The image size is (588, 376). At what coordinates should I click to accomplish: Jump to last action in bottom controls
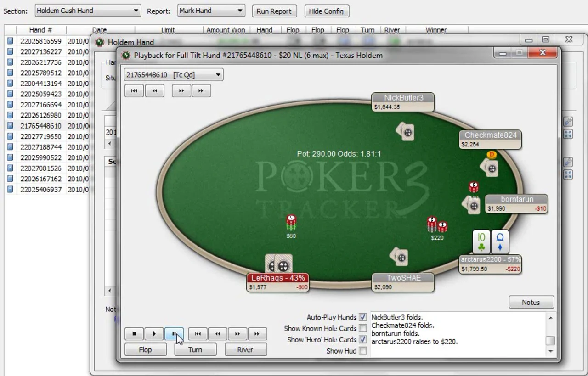(x=258, y=334)
